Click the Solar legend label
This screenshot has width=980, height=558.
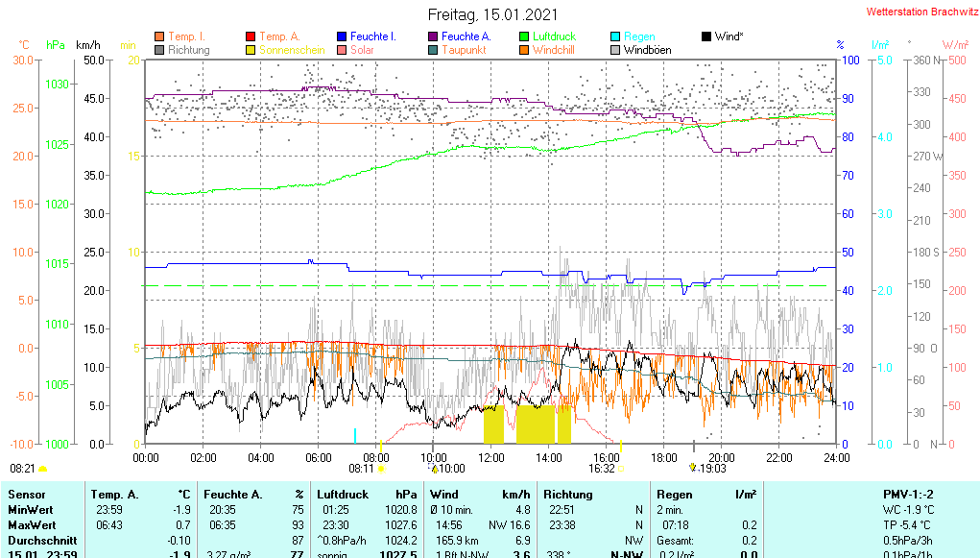[363, 50]
